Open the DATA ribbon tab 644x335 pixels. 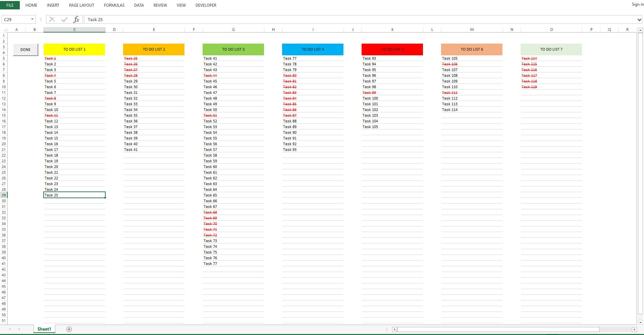point(139,5)
